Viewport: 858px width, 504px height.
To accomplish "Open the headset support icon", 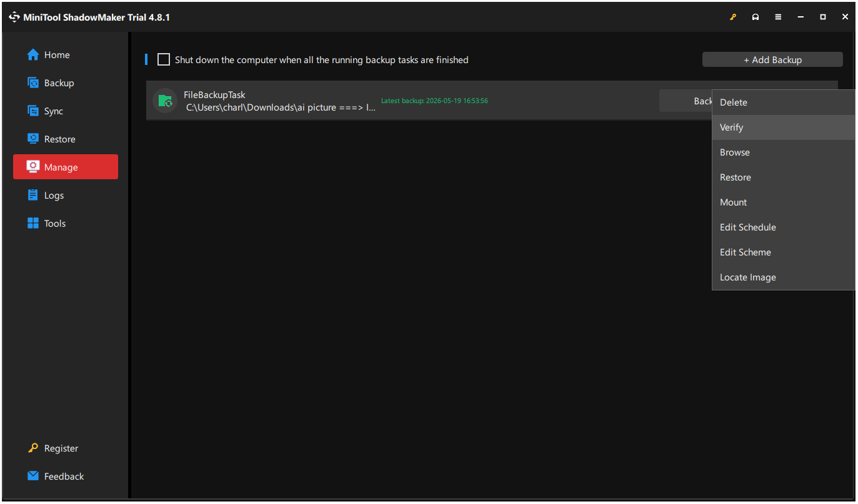I will [x=756, y=17].
